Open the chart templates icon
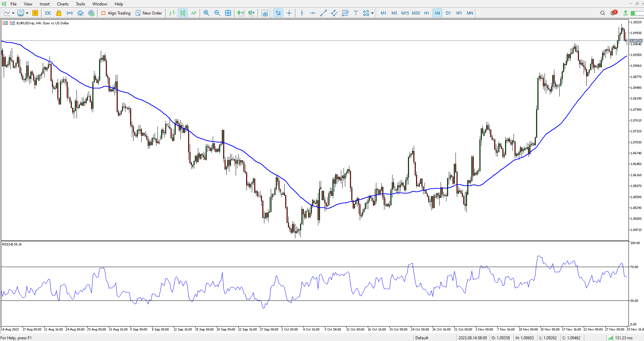Viewport: 644px width, 341px height. pyautogui.click(x=21, y=13)
